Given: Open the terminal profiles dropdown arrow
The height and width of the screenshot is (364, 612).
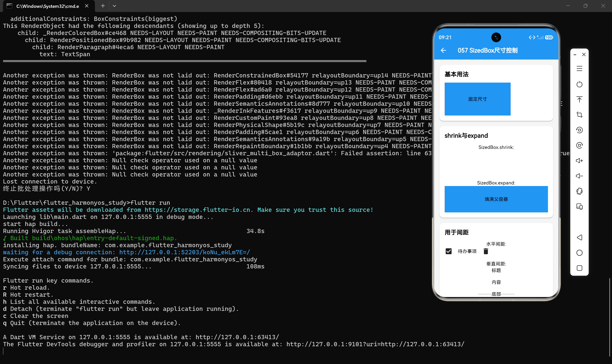Looking at the screenshot, I should 114,6.
